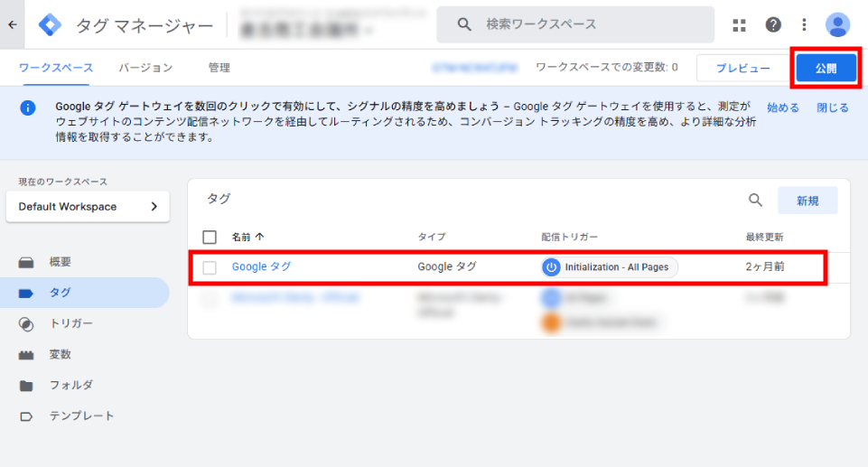Click the info icon in the banner
This screenshot has width=868, height=467.
point(28,108)
